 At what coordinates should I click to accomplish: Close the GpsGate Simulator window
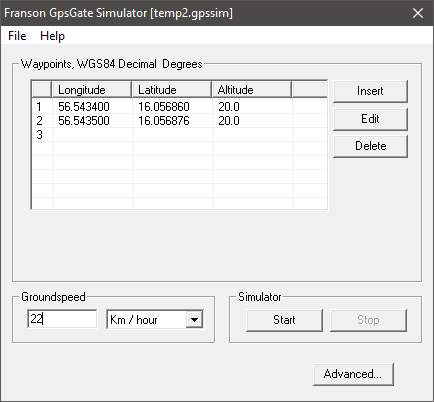pyautogui.click(x=418, y=13)
